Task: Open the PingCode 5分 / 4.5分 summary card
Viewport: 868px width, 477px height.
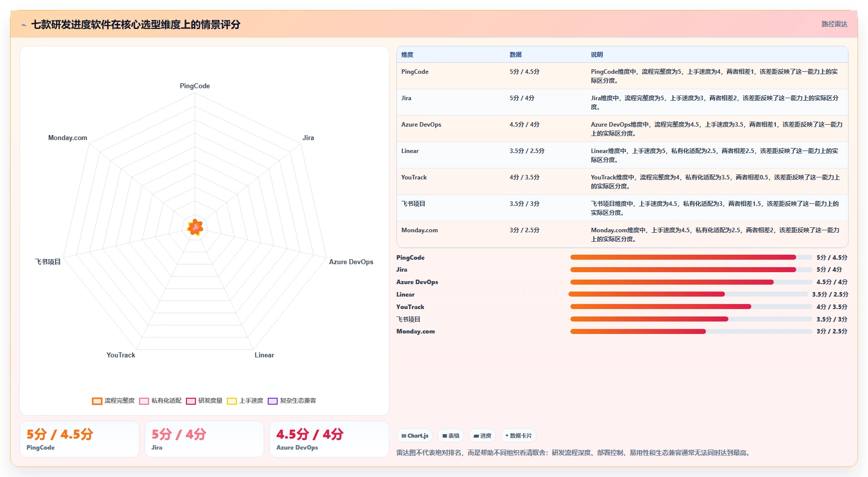Action: (x=79, y=439)
